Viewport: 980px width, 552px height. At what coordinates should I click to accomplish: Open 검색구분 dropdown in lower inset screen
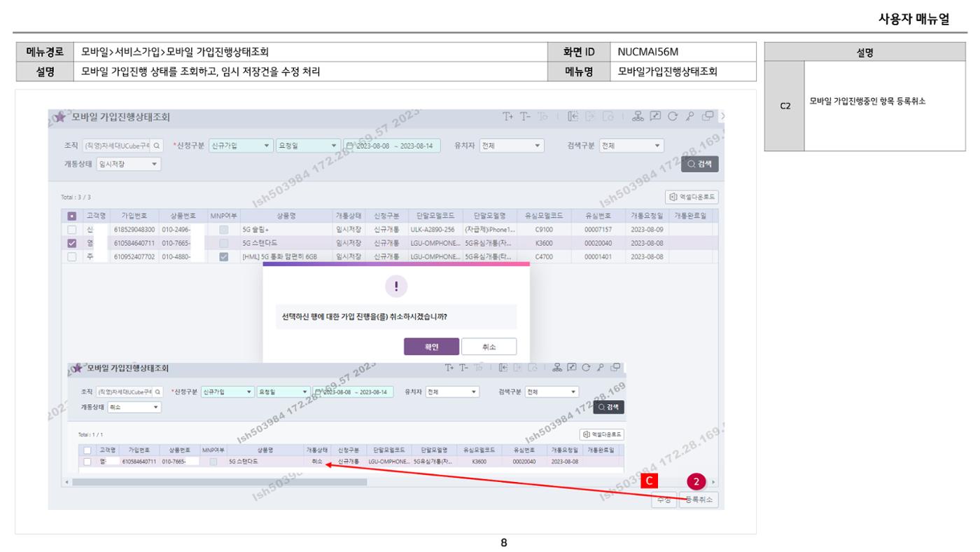(x=552, y=392)
